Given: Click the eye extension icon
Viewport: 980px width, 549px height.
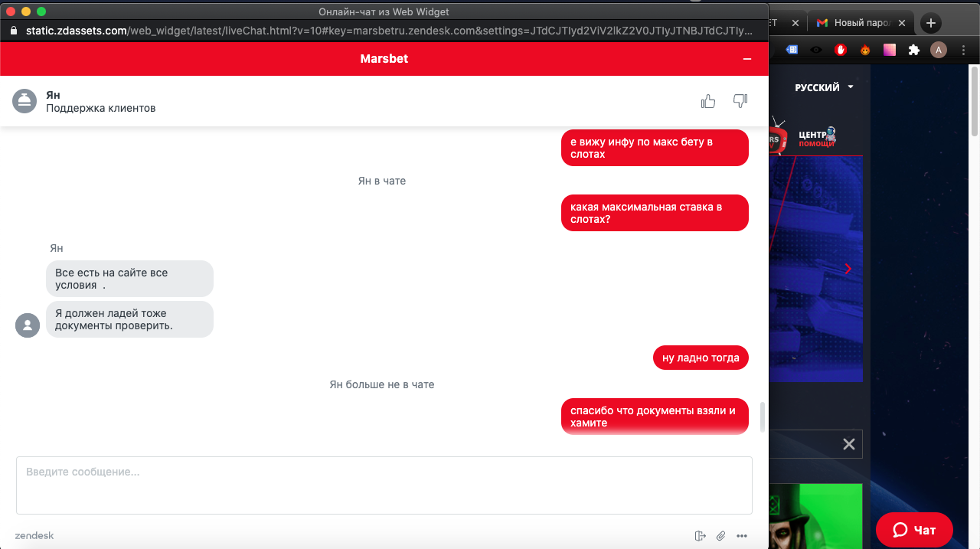Looking at the screenshot, I should tap(816, 51).
